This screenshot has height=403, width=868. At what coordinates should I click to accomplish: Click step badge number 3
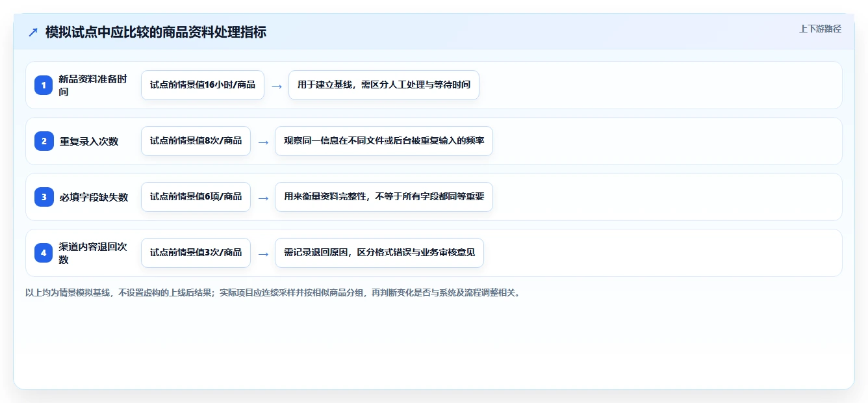pos(44,197)
